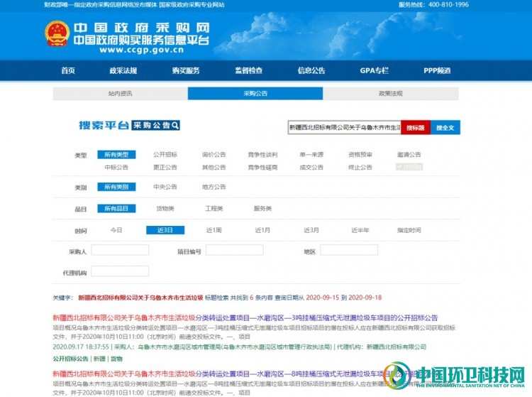Switch to the 政策法规 tab
532x397 pixels.
pyautogui.click(x=391, y=94)
